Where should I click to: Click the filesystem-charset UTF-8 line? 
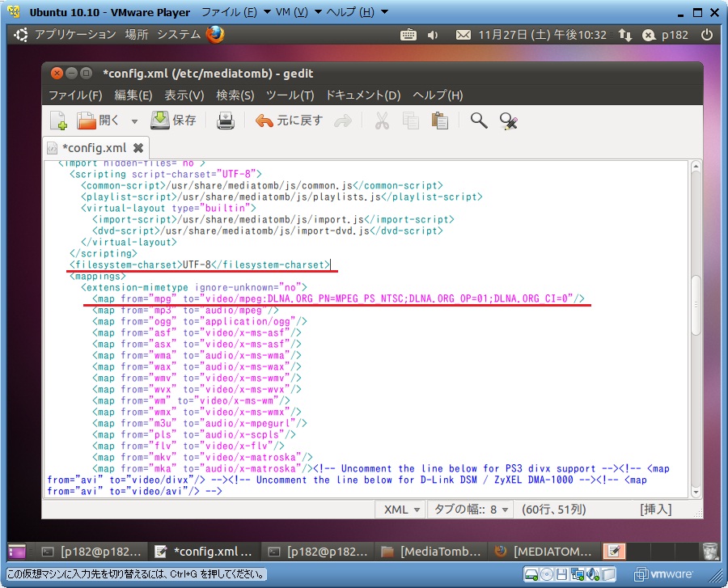200,265
